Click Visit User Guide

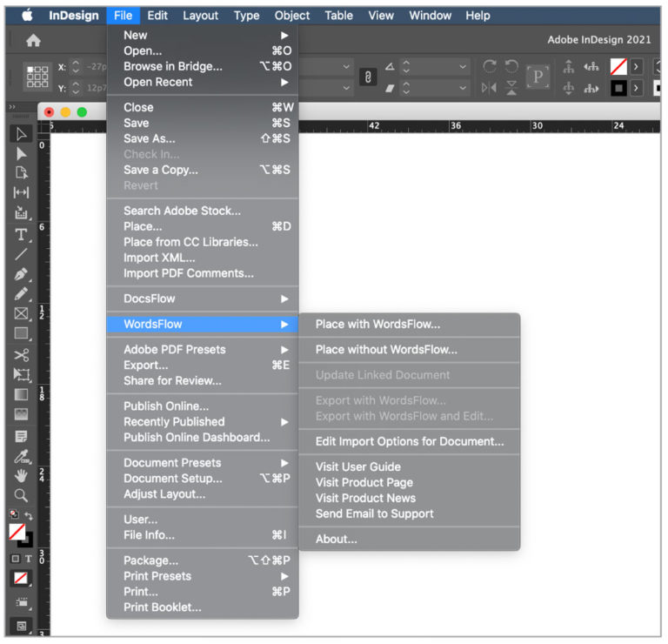[410, 467]
